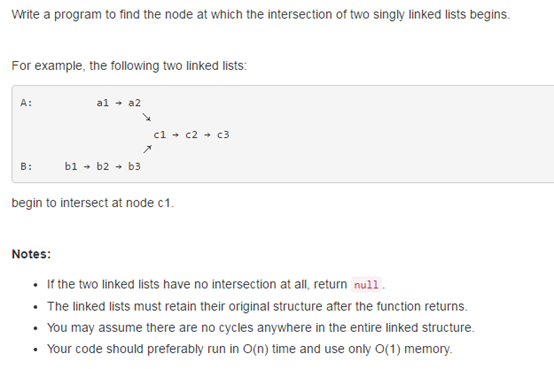
Task: Click the B: list label
Action: tap(26, 166)
